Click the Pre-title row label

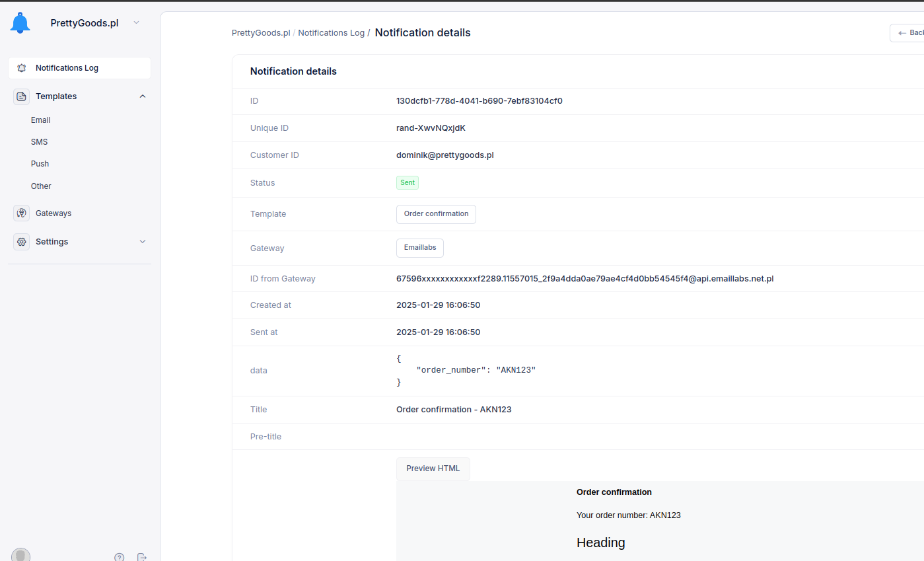pyautogui.click(x=266, y=437)
